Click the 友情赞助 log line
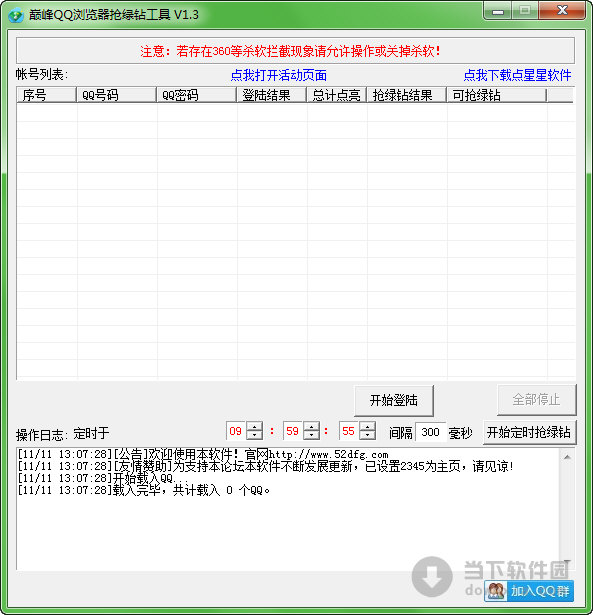This screenshot has width=593, height=615. pyautogui.click(x=266, y=466)
